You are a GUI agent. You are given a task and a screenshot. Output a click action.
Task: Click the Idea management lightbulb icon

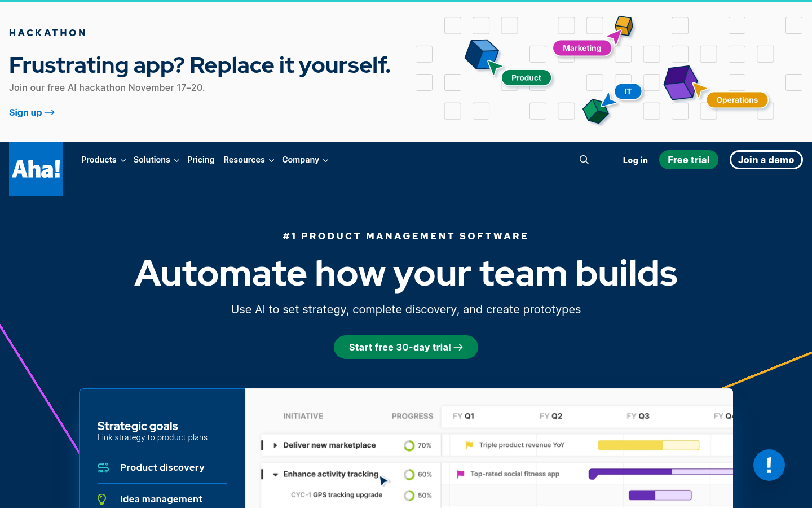point(102,499)
